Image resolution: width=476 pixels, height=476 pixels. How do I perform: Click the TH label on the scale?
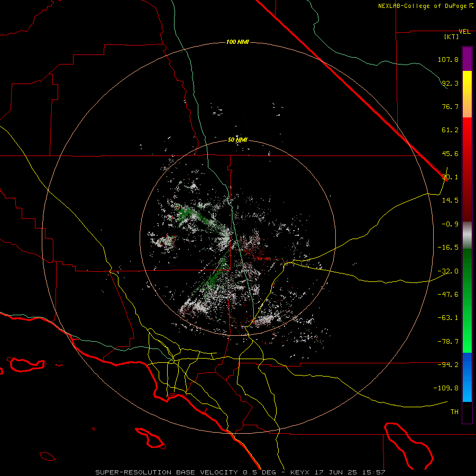tap(454, 412)
